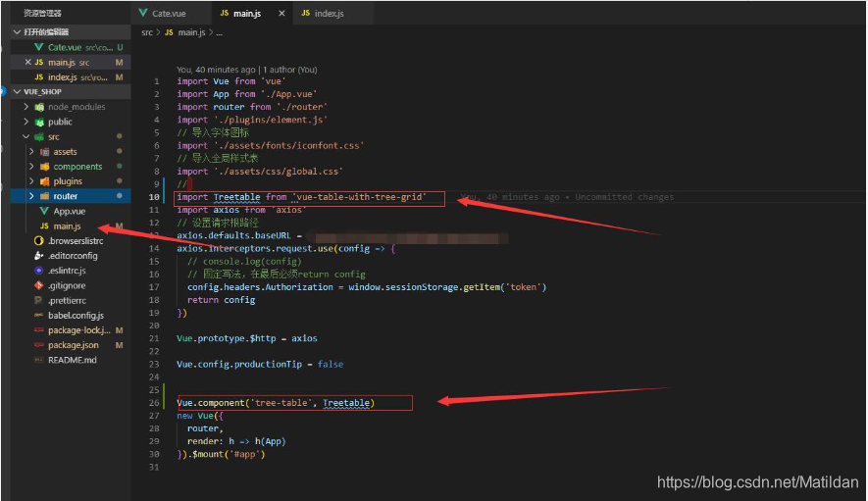
Task: Collapse the open editors section
Action: point(17,32)
